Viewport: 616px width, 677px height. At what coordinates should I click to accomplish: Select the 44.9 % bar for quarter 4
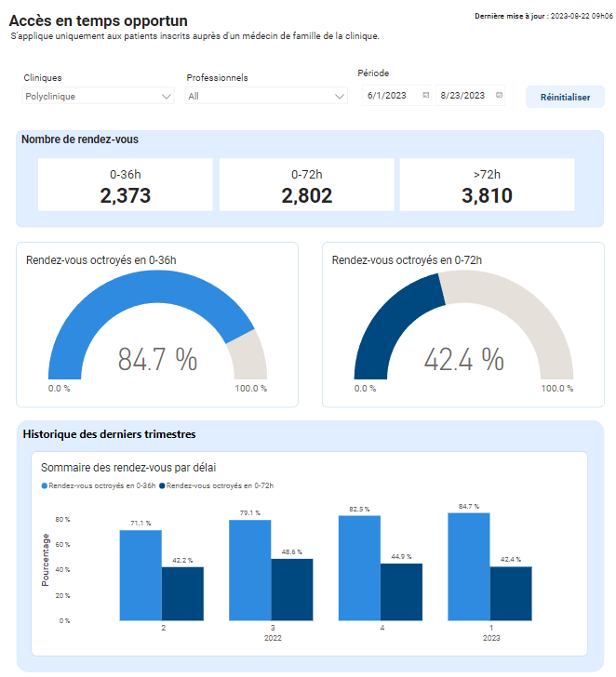(401, 591)
